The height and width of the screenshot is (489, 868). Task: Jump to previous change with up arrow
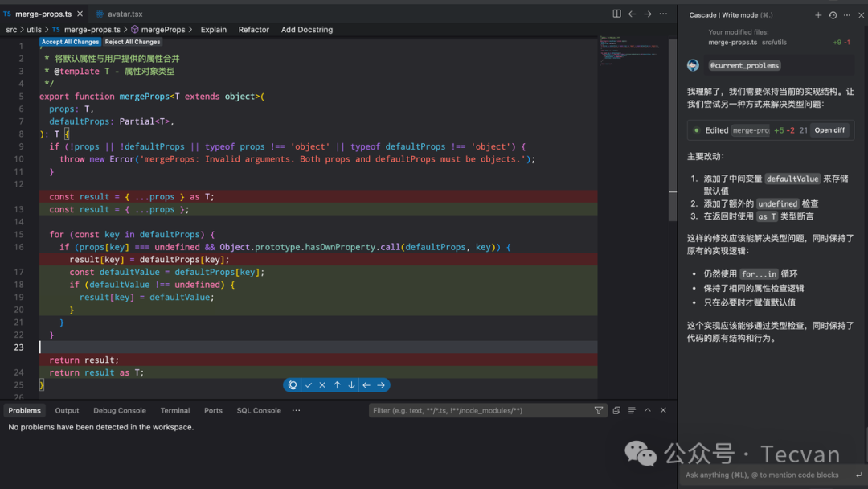coord(337,385)
